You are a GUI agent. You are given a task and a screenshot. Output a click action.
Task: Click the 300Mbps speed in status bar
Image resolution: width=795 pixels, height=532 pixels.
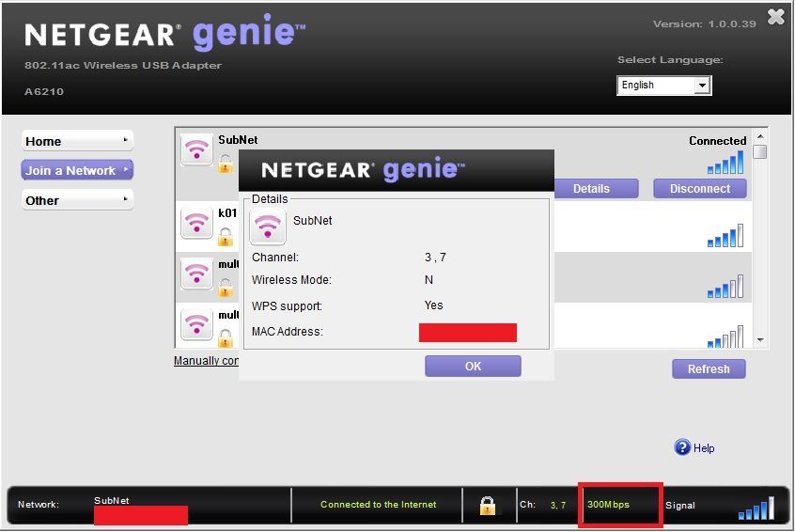(608, 505)
